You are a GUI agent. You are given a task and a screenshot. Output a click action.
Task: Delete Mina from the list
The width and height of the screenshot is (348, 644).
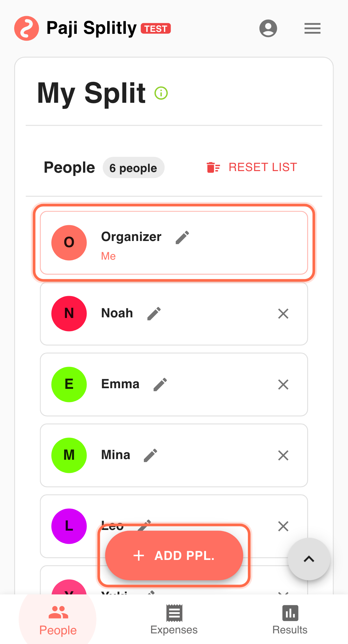pos(283,456)
